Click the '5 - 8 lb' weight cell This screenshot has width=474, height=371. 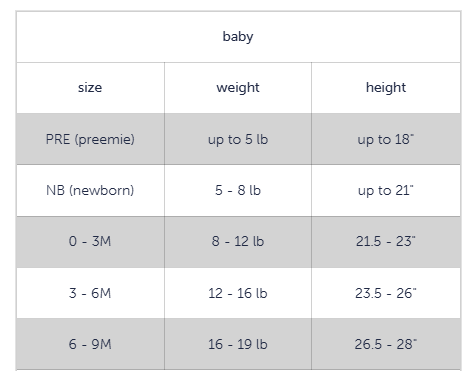[x=238, y=190]
